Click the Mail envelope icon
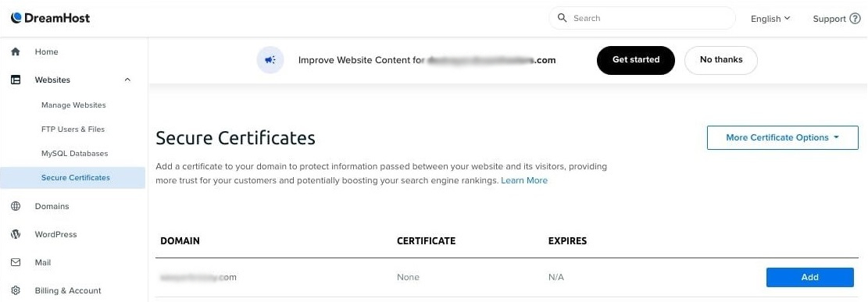This screenshot has height=302, width=868. click(x=16, y=262)
